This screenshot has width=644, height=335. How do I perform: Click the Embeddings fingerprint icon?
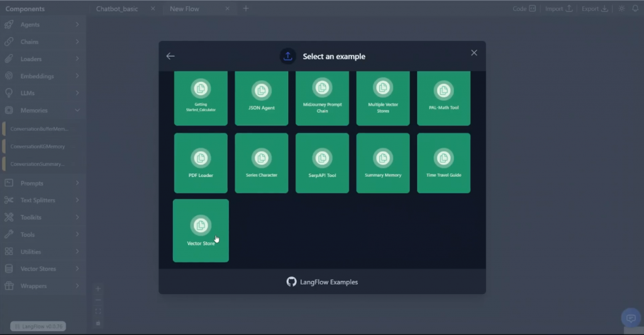9,76
